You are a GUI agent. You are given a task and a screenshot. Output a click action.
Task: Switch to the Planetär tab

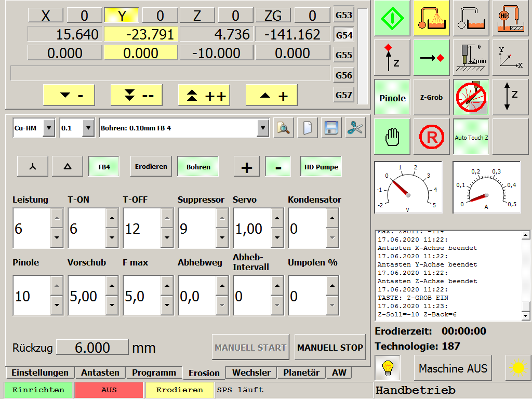pos(301,373)
